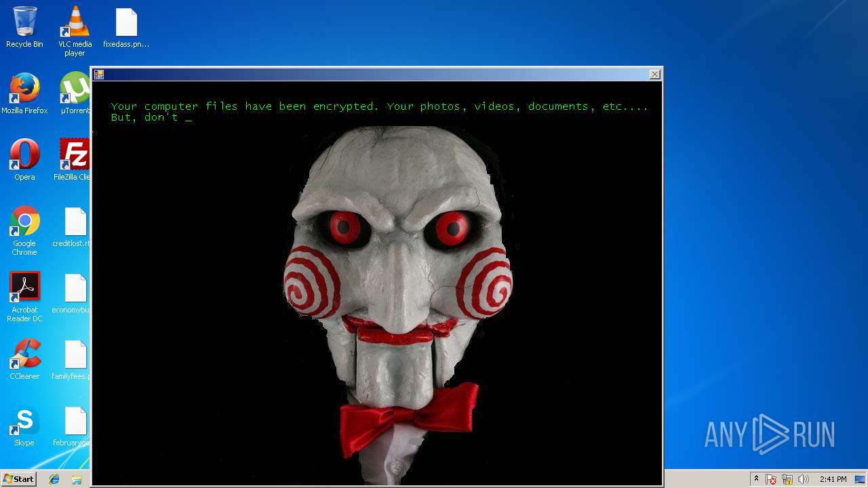Open the Opera browser shortcut
Screen dimensions: 868x488
24,160
